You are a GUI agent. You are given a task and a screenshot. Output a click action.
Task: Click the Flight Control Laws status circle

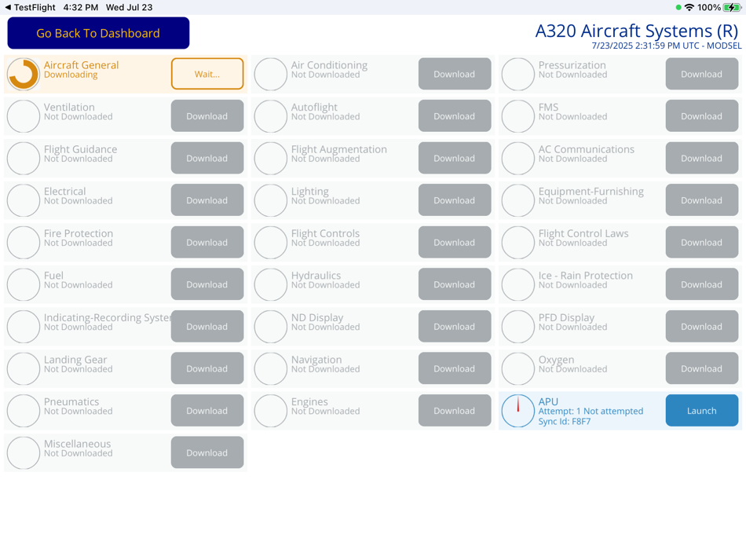click(518, 243)
